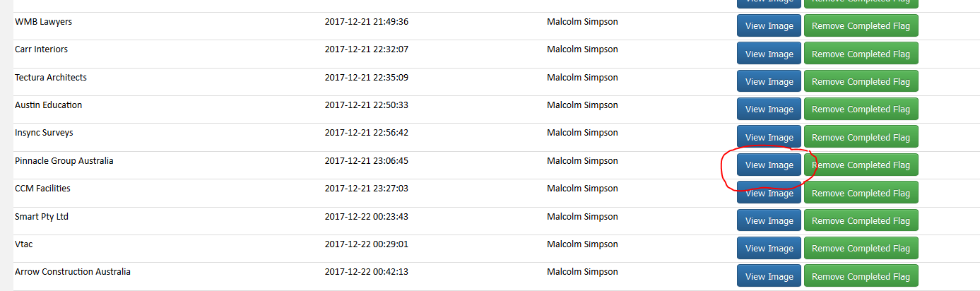Remove Completed Flag for Arrow Construction Australia
The image size is (980, 291).
[x=861, y=276]
